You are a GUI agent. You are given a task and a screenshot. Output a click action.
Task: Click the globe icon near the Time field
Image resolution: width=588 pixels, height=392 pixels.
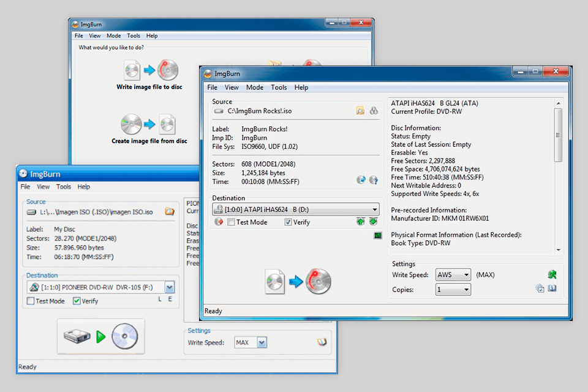click(x=360, y=180)
